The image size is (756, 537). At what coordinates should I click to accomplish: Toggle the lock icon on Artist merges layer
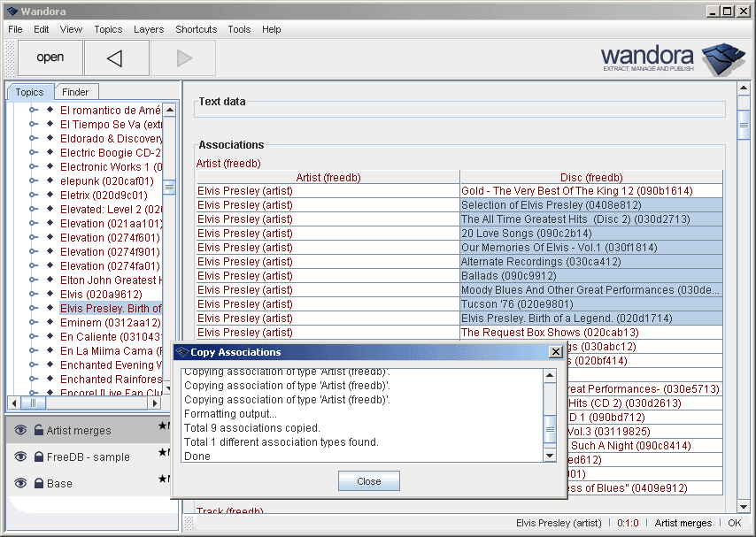coord(38,431)
